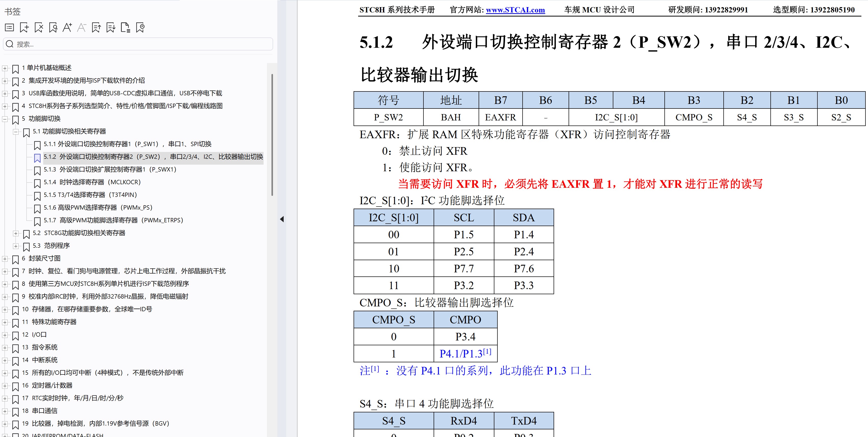868x437 pixels.
Task: Expand chapter 7 时钟、复位 node
Action: (5, 272)
